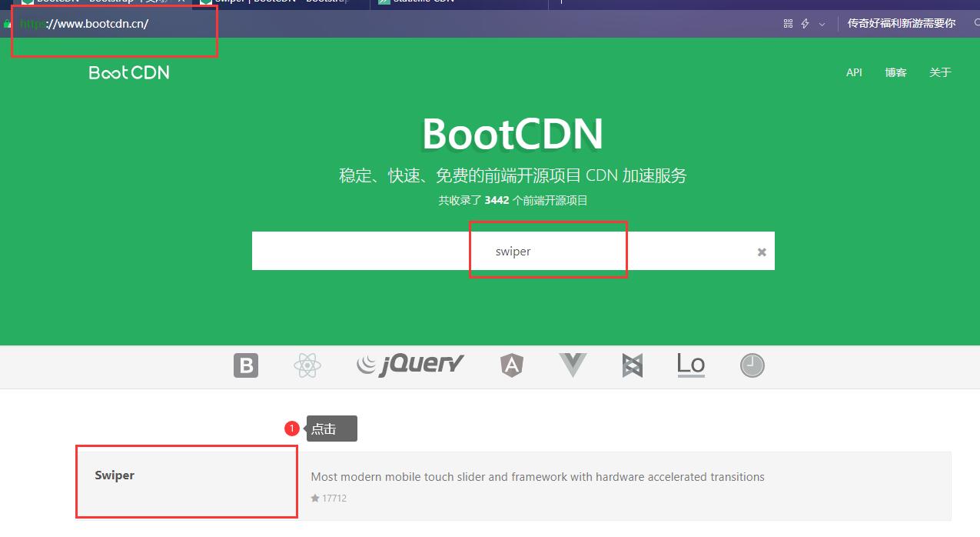
Task: Select the Vue V icon
Action: (x=573, y=365)
